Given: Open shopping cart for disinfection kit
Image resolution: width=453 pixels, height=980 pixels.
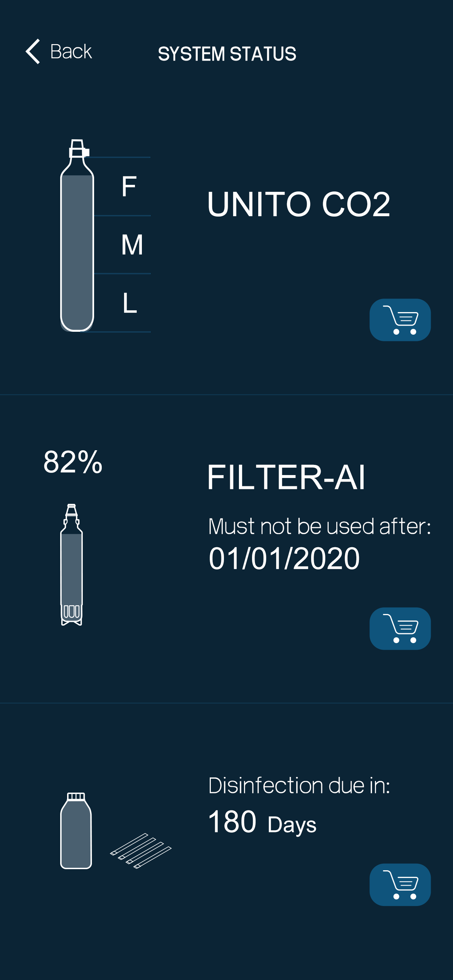Looking at the screenshot, I should [x=400, y=884].
